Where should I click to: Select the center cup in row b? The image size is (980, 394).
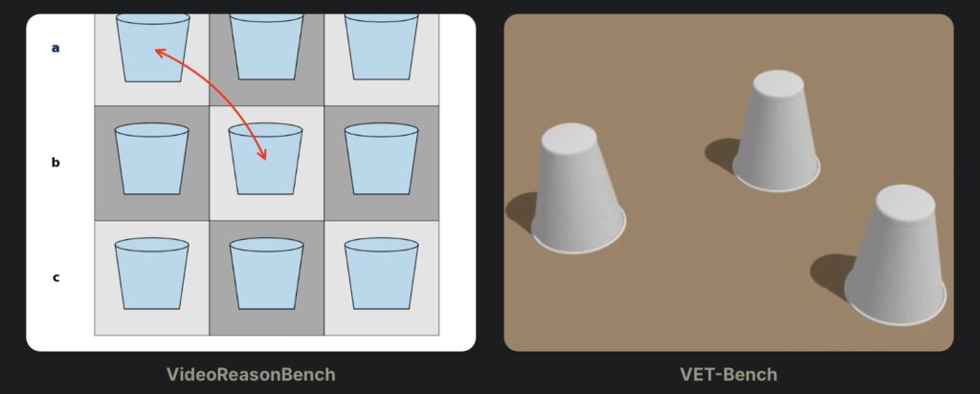[x=266, y=159]
